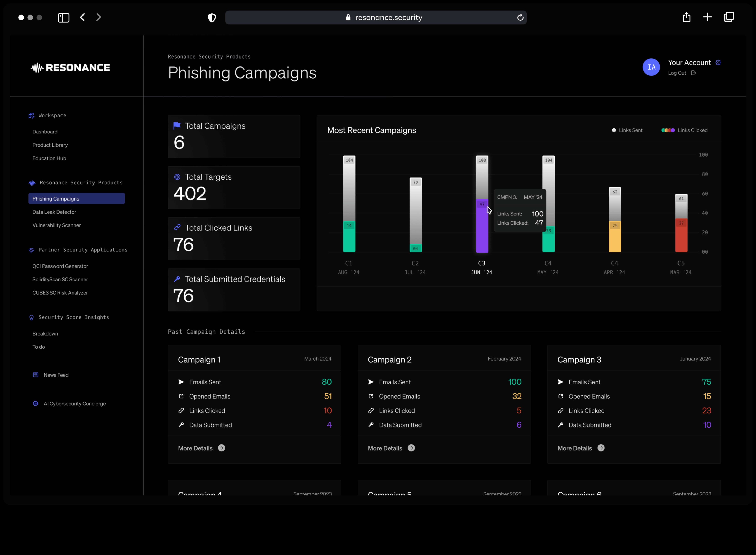Click the account settings gear icon
This screenshot has height=555, width=756.
point(718,63)
